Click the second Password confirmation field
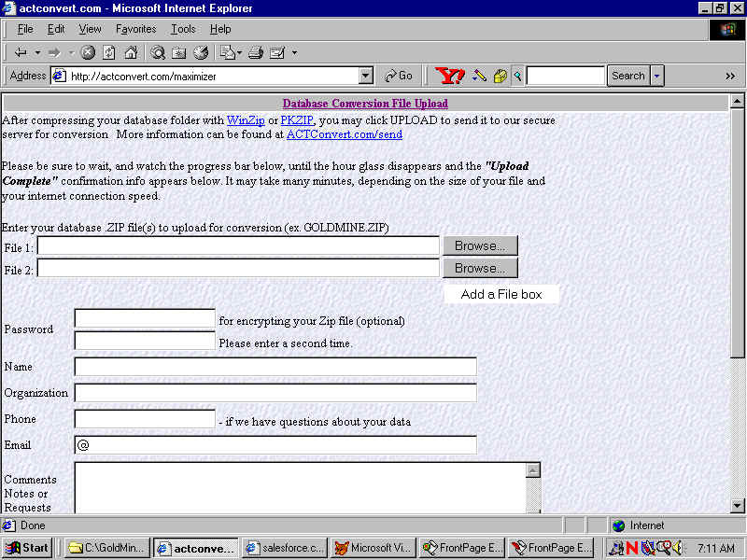This screenshot has height=560, width=747. click(145, 341)
